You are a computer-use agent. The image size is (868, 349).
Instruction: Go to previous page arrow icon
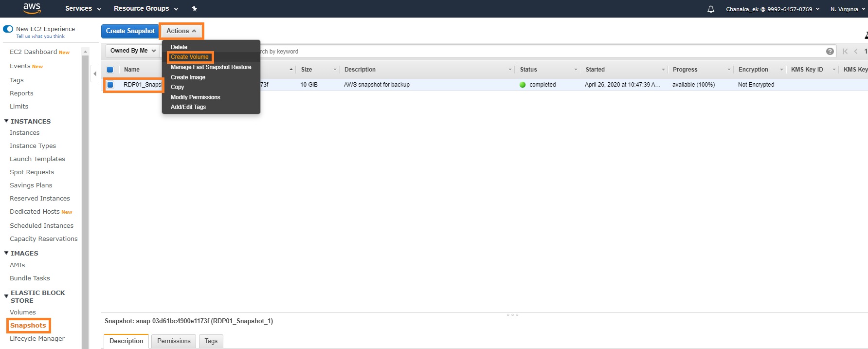click(x=855, y=51)
